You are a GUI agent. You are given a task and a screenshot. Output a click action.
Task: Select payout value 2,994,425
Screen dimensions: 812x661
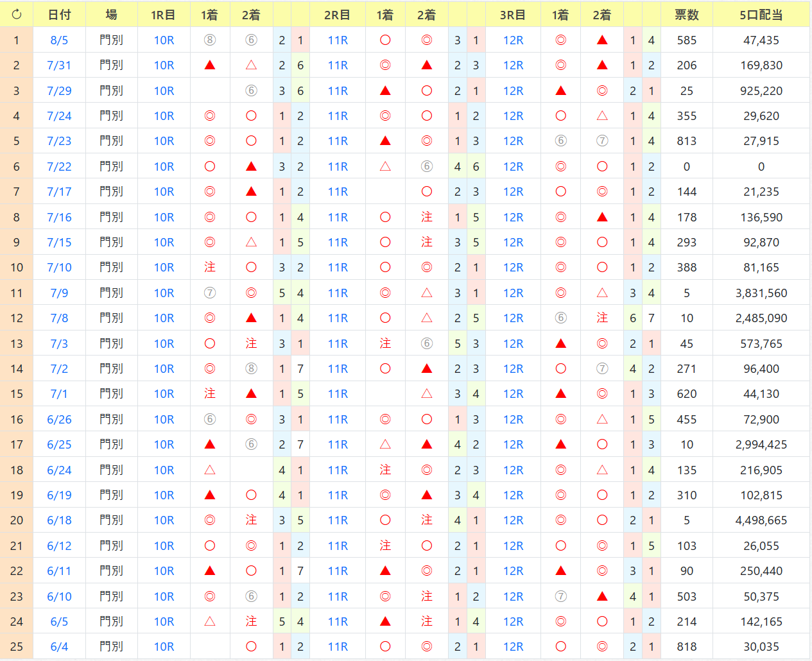[x=761, y=445]
